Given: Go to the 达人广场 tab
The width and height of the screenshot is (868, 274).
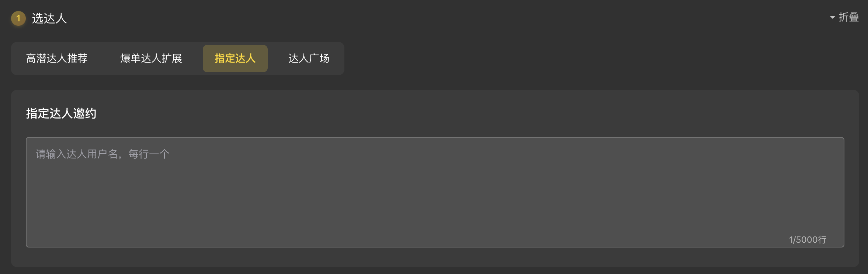Looking at the screenshot, I should click(x=309, y=59).
